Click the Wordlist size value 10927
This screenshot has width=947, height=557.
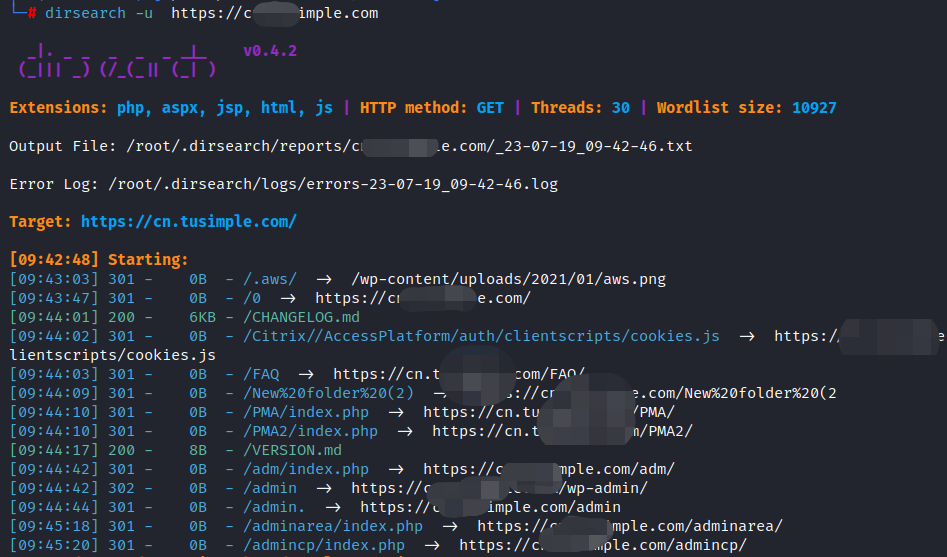click(814, 108)
